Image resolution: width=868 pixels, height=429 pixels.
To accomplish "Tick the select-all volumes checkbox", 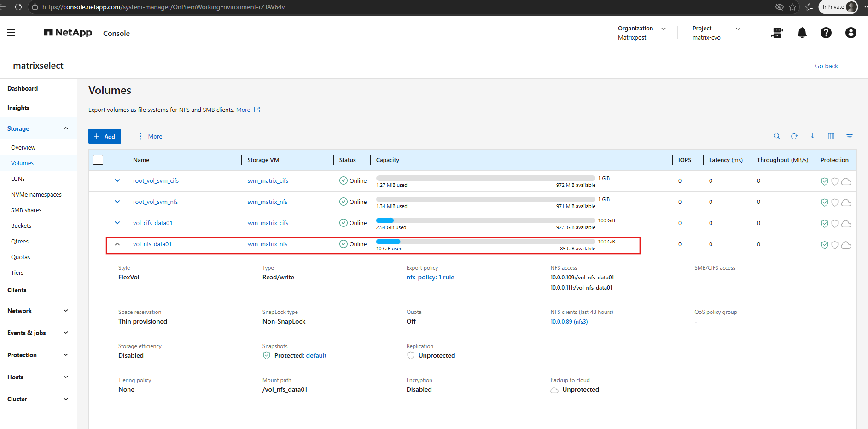I will click(x=98, y=160).
